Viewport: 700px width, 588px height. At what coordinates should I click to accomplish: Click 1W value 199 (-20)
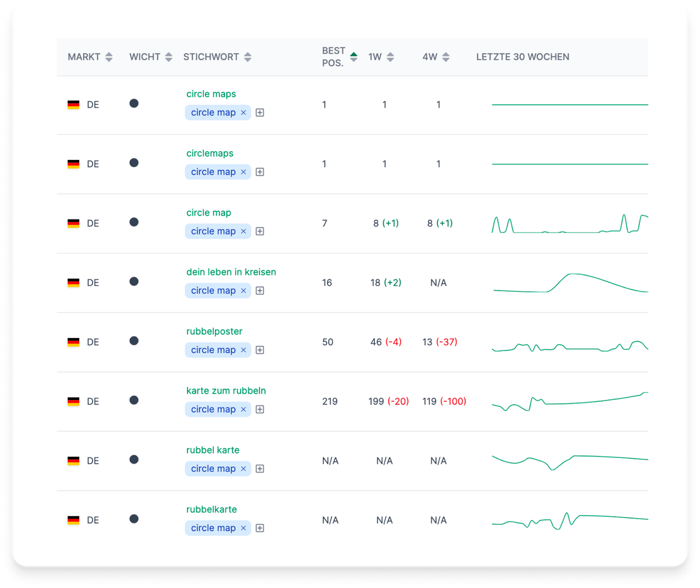pos(388,402)
